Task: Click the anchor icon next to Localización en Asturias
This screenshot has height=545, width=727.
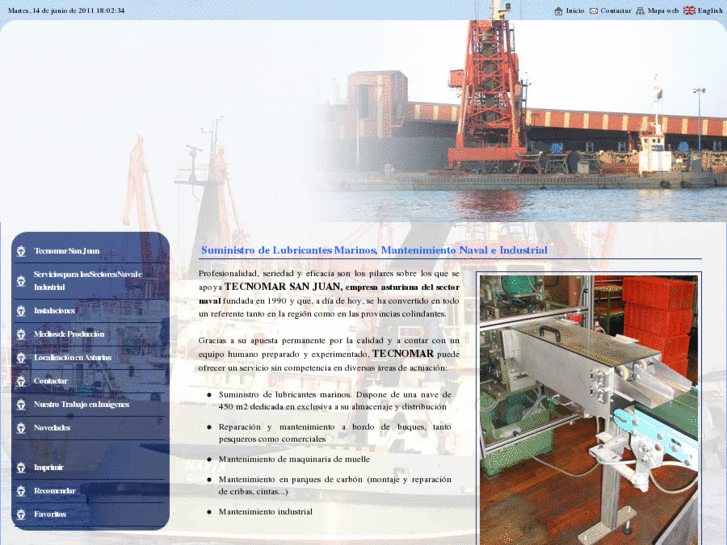Action: point(21,358)
